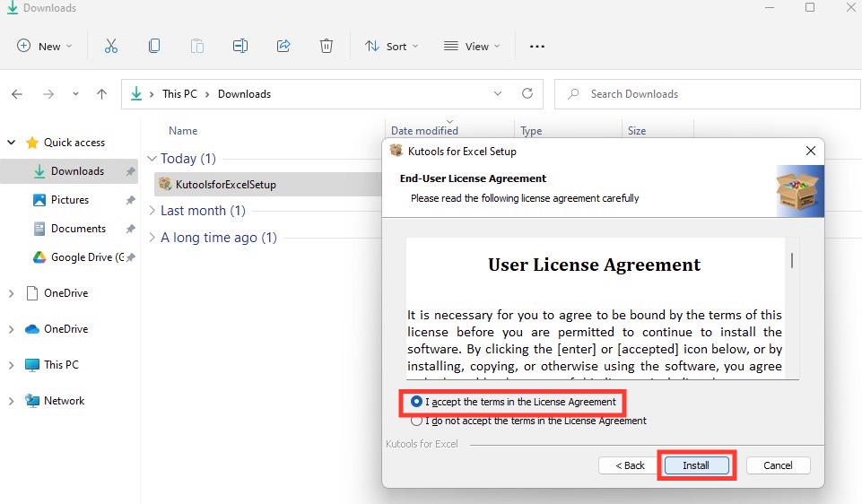The height and width of the screenshot is (504, 862).
Task: Click the Type column header
Action: point(531,131)
